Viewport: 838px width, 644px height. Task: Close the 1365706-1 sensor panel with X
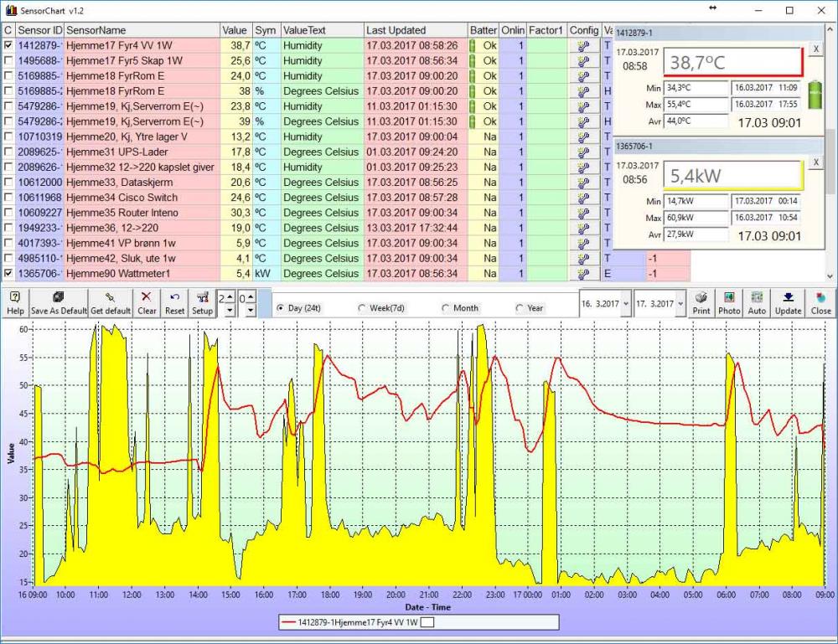point(816,162)
